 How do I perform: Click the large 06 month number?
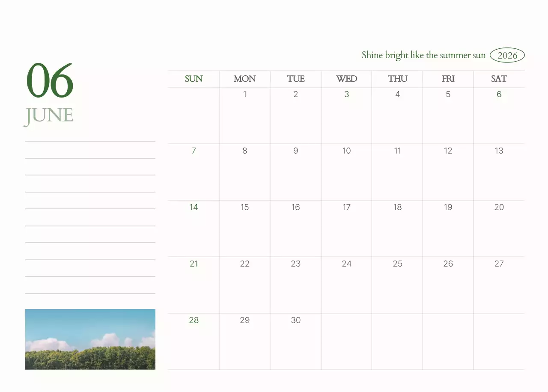50,80
